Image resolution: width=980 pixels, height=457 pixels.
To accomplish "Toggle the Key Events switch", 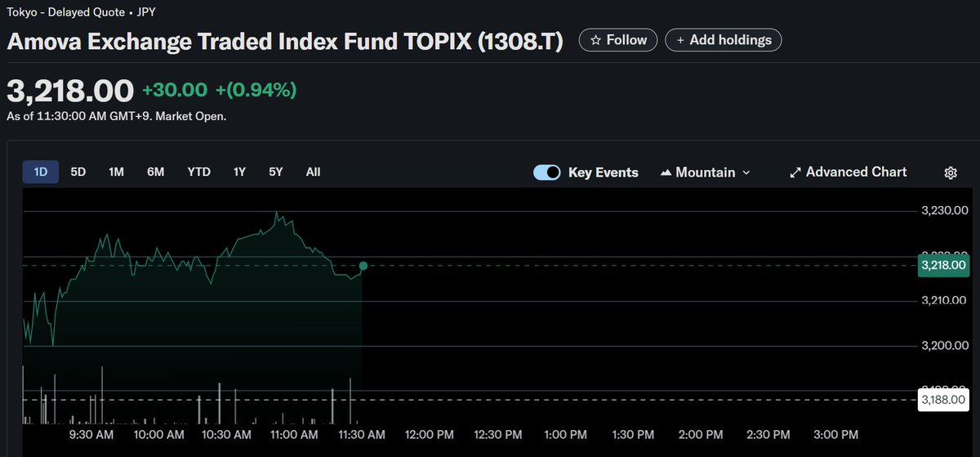I will [547, 172].
